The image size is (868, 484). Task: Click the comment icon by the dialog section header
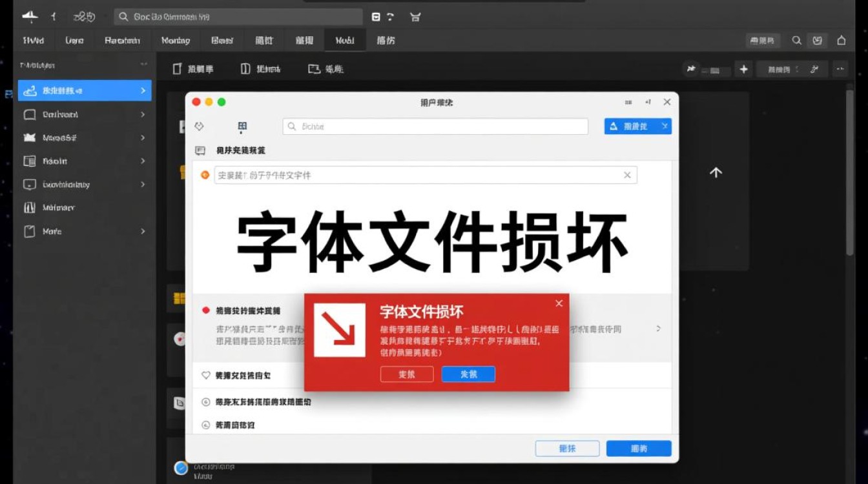[200, 150]
